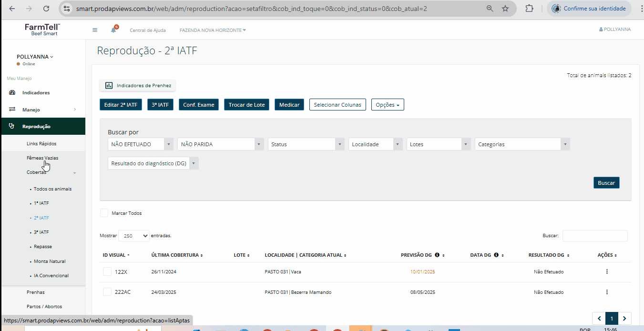Expand the Opções dropdown button

[388, 105]
